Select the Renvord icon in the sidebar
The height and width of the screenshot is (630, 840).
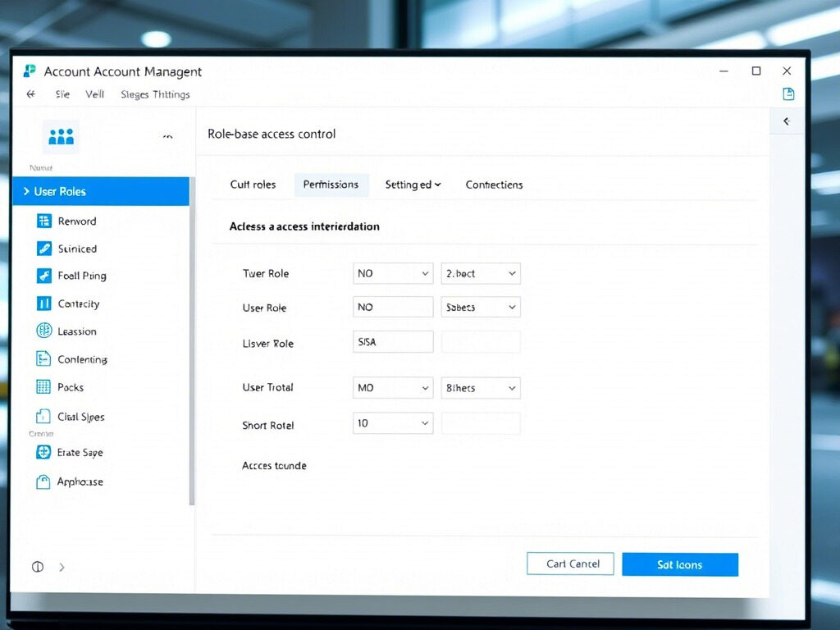click(x=45, y=221)
